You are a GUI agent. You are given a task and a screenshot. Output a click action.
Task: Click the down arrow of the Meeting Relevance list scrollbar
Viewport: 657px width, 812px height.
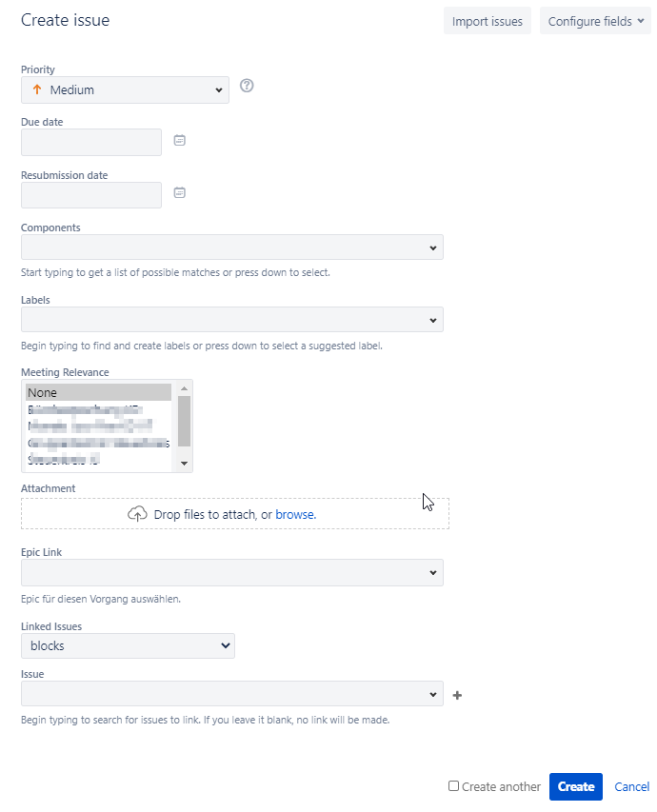[x=184, y=464]
